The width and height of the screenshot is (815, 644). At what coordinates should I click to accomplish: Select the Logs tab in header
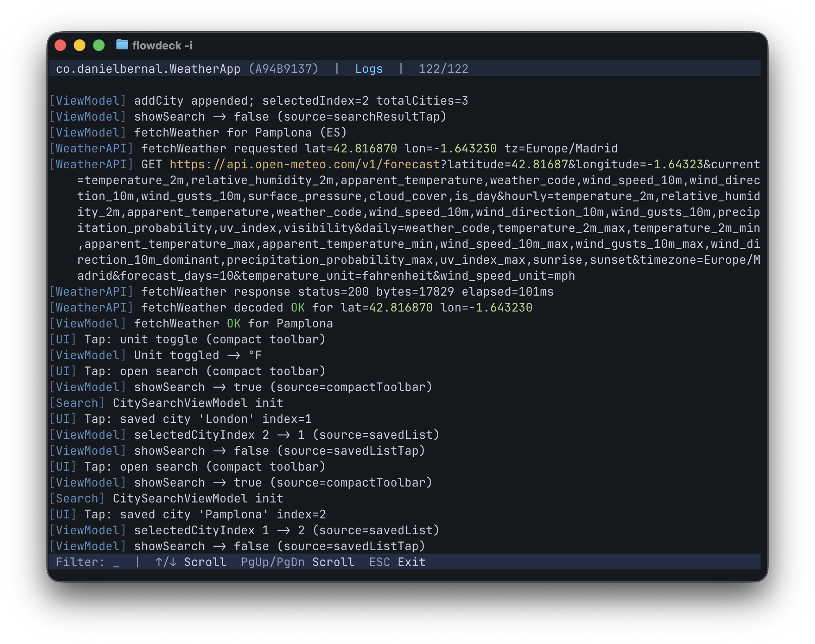pyautogui.click(x=369, y=69)
